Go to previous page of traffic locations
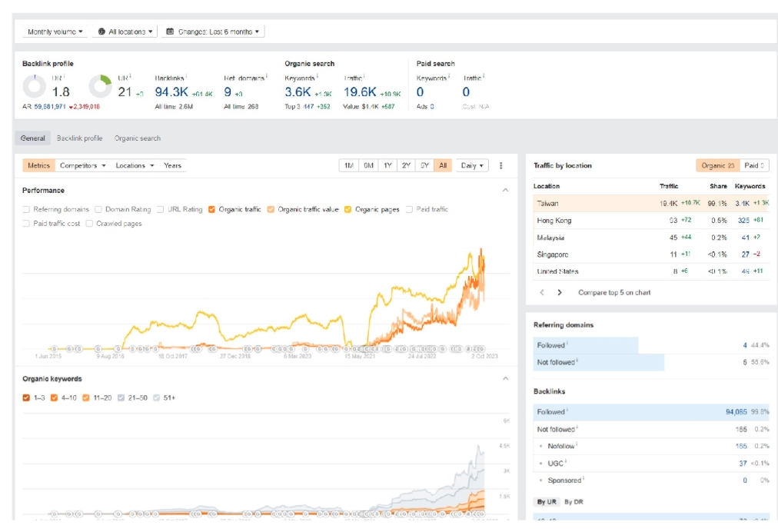The height and width of the screenshot is (532, 778). [542, 293]
